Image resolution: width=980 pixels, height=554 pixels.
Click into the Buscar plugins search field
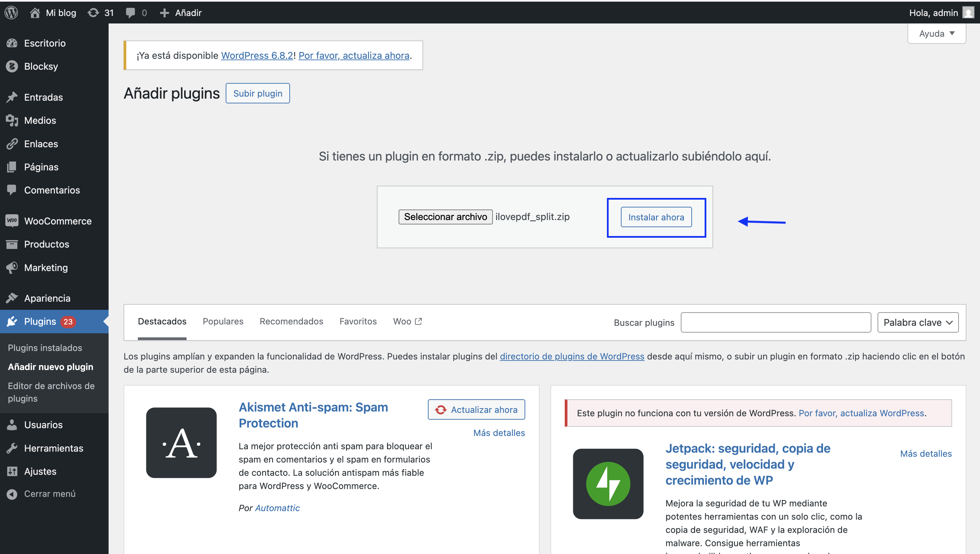(x=775, y=322)
